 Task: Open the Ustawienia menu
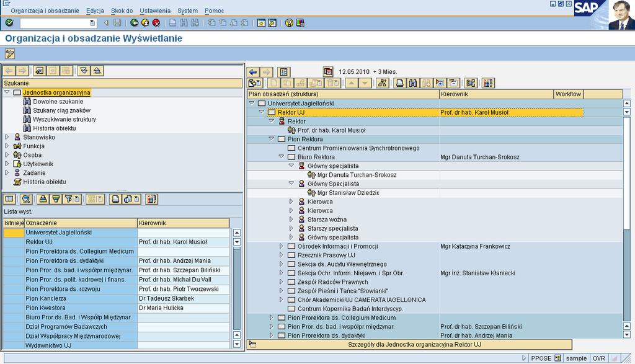155,11
